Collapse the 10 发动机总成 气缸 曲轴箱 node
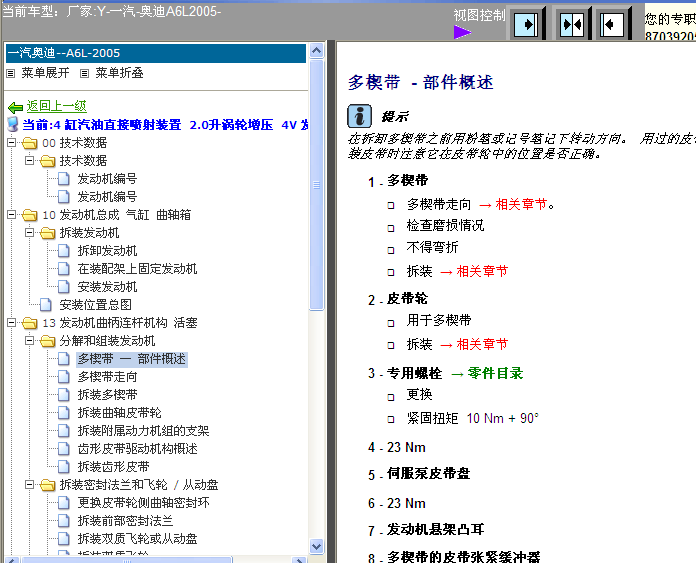 coord(12,214)
